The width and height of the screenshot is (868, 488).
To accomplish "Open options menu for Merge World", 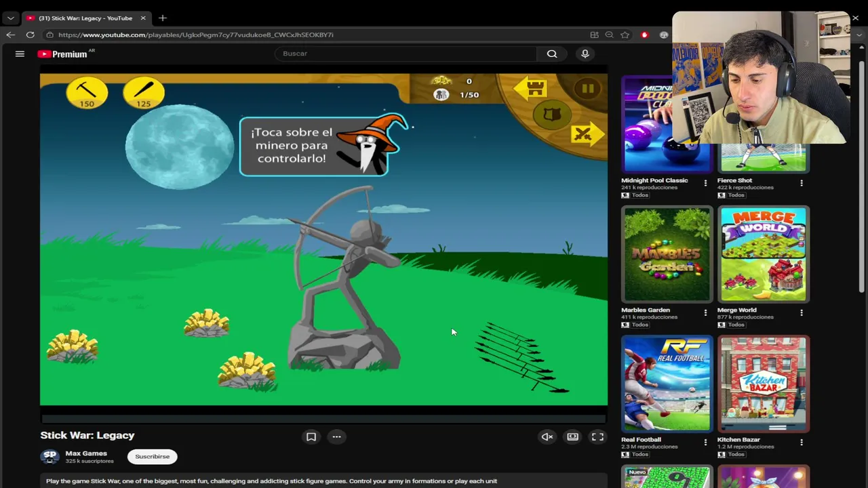I will pyautogui.click(x=802, y=312).
